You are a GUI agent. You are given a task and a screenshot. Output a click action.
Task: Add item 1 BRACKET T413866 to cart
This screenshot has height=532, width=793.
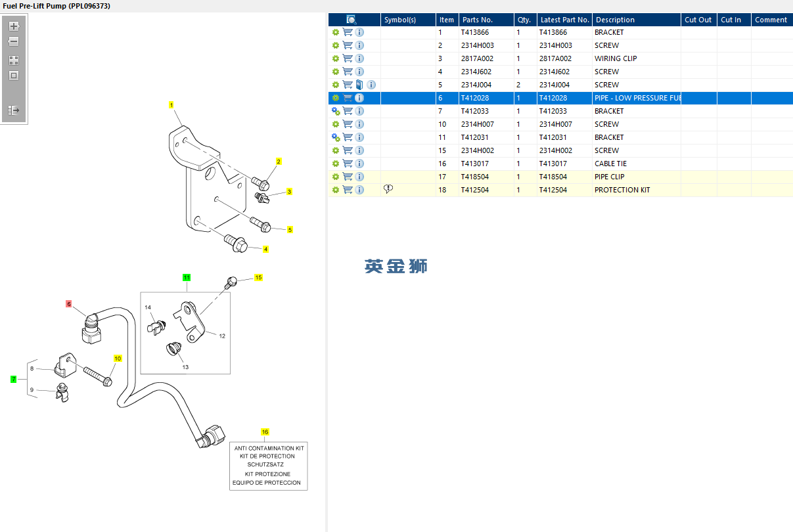348,32
